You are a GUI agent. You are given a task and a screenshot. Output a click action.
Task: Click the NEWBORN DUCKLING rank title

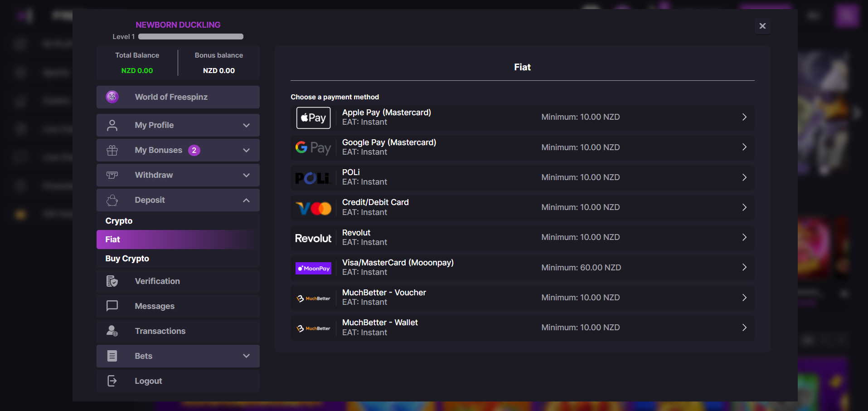[178, 25]
